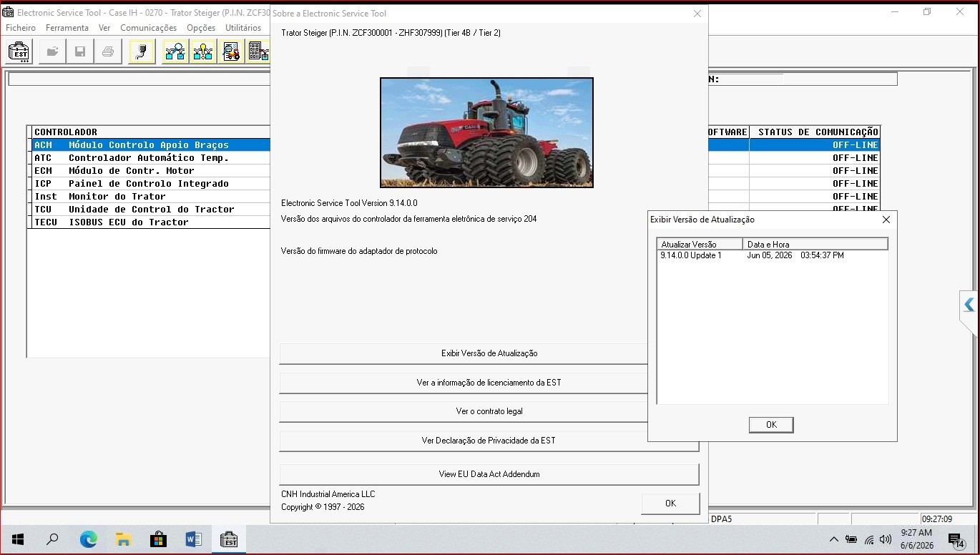This screenshot has height=555, width=980.
Task: Open the tractor configuration checklist toolbar icon
Action: pyautogui.click(x=231, y=51)
